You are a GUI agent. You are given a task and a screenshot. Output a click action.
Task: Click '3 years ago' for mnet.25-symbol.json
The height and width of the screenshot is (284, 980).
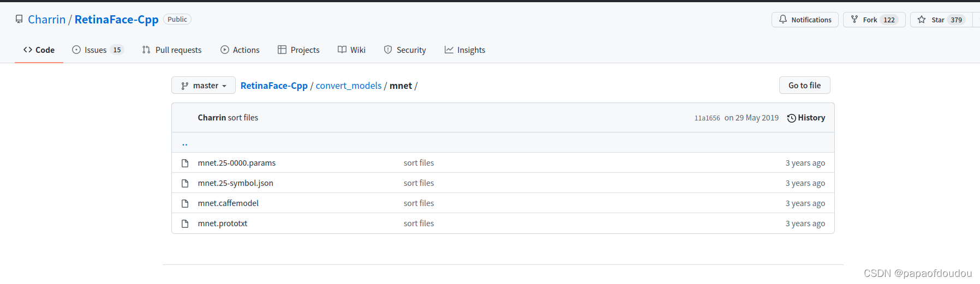(x=805, y=183)
